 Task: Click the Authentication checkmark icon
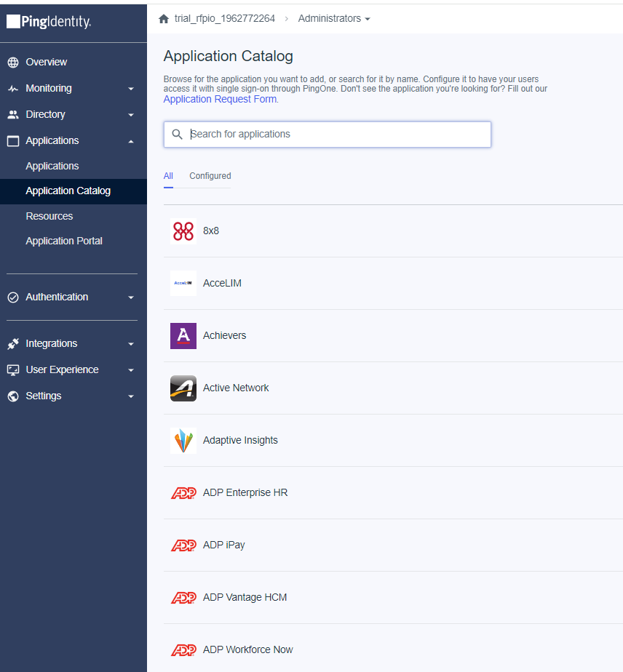[x=13, y=297]
